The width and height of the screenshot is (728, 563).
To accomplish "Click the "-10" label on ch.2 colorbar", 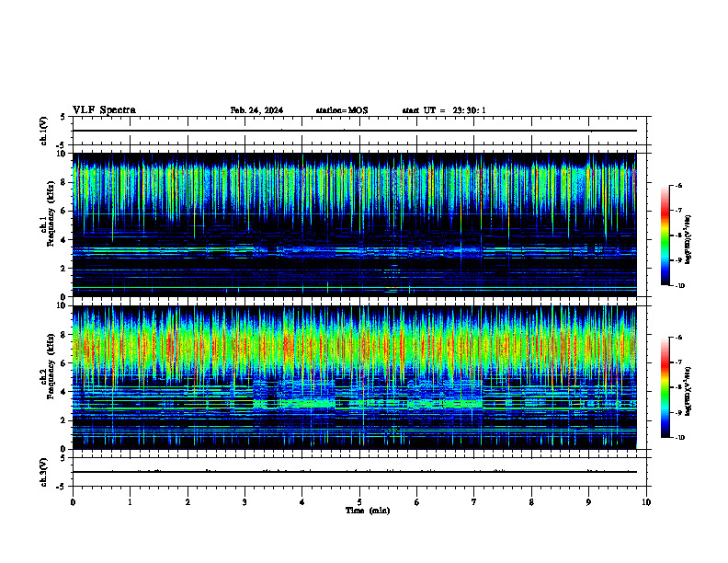I will (680, 438).
